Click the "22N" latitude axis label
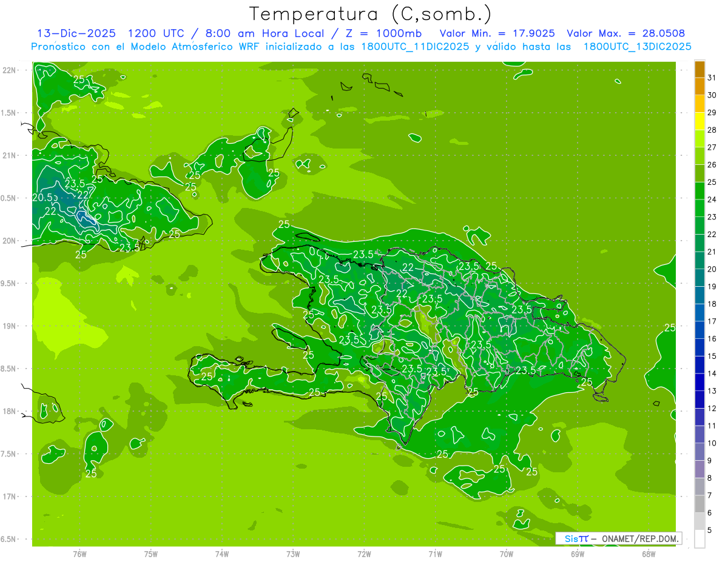This screenshot has height=562, width=728. coord(9,70)
